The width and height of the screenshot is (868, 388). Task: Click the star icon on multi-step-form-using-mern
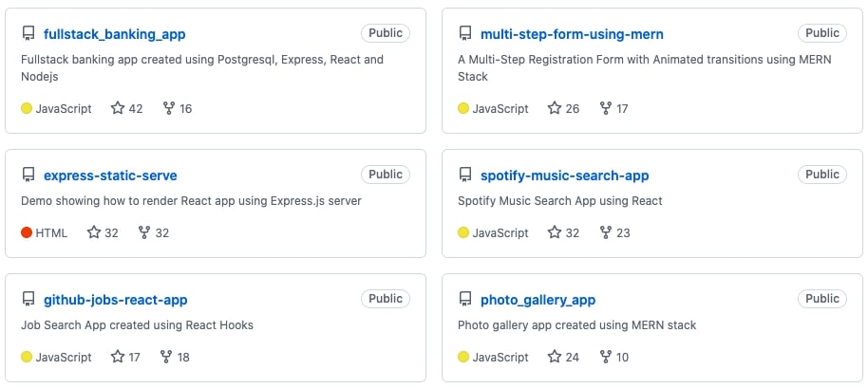pos(554,108)
